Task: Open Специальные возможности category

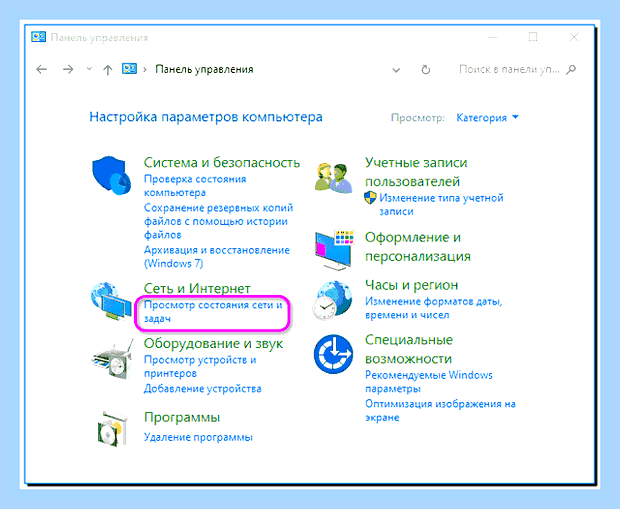Action: (408, 349)
